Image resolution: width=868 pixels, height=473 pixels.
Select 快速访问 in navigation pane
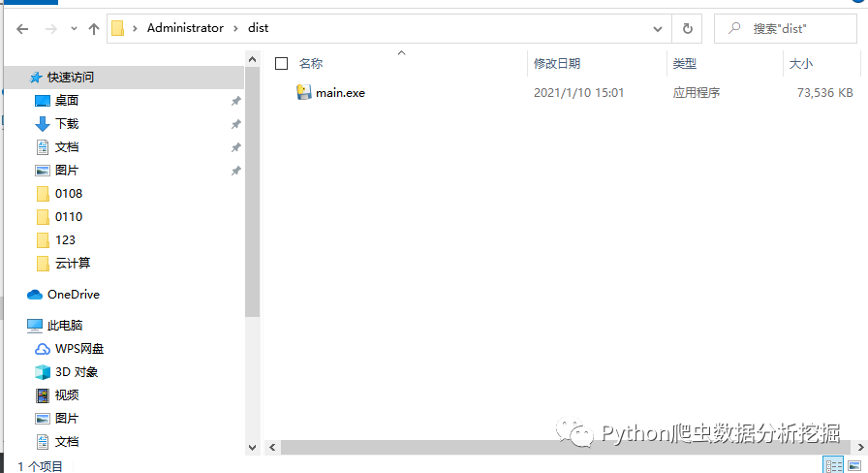(71, 77)
